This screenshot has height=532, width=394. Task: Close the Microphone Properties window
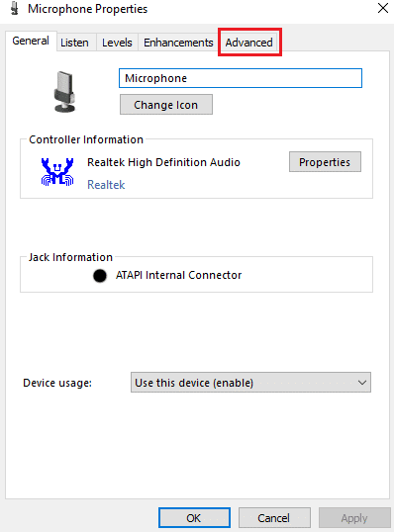(383, 8)
